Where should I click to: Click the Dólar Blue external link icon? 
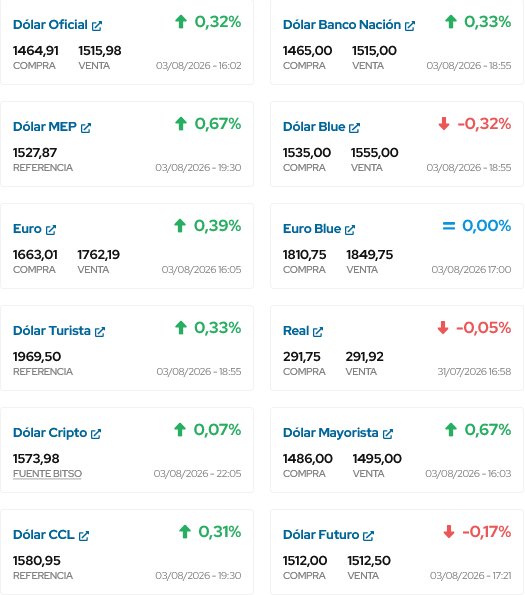click(354, 128)
